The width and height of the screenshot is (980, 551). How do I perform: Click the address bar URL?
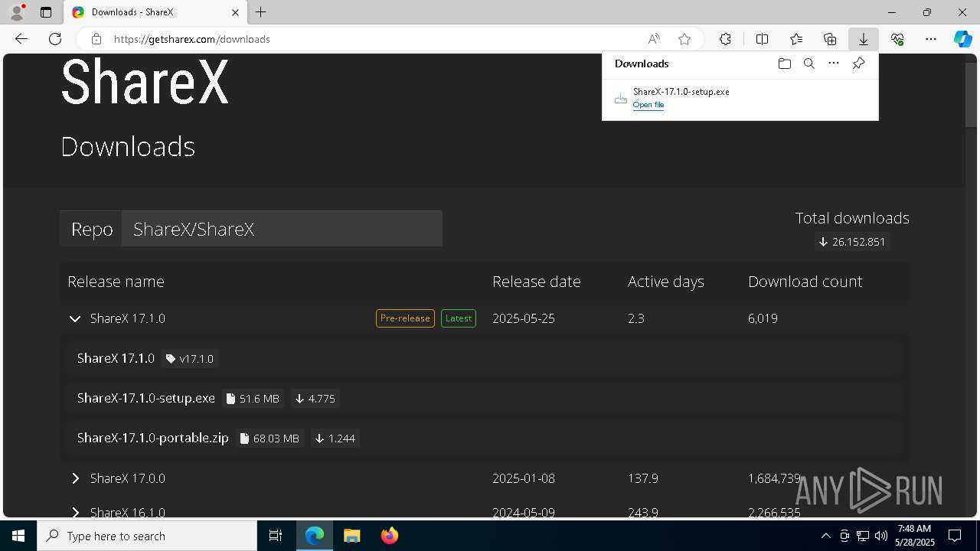point(192,39)
